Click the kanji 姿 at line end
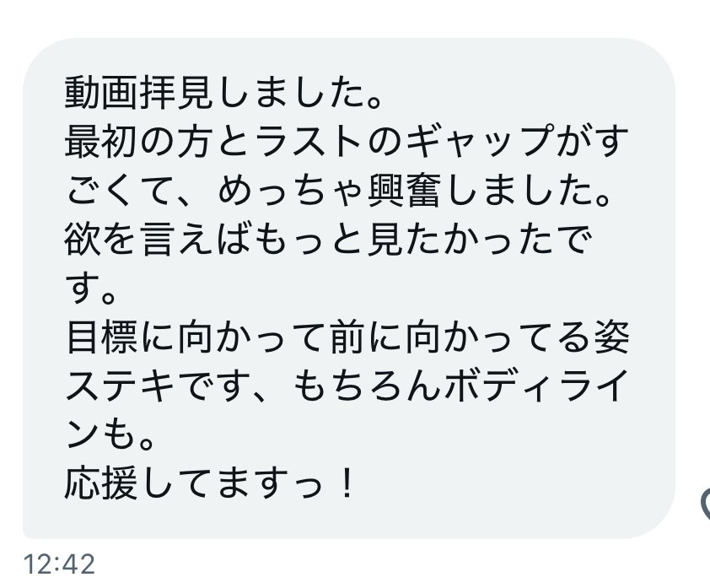This screenshot has width=710, height=588. 610,337
